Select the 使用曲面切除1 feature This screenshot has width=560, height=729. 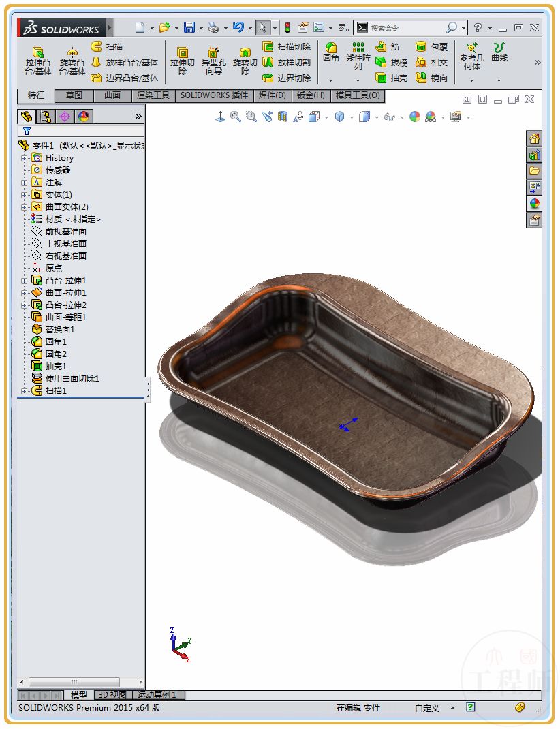click(65, 379)
